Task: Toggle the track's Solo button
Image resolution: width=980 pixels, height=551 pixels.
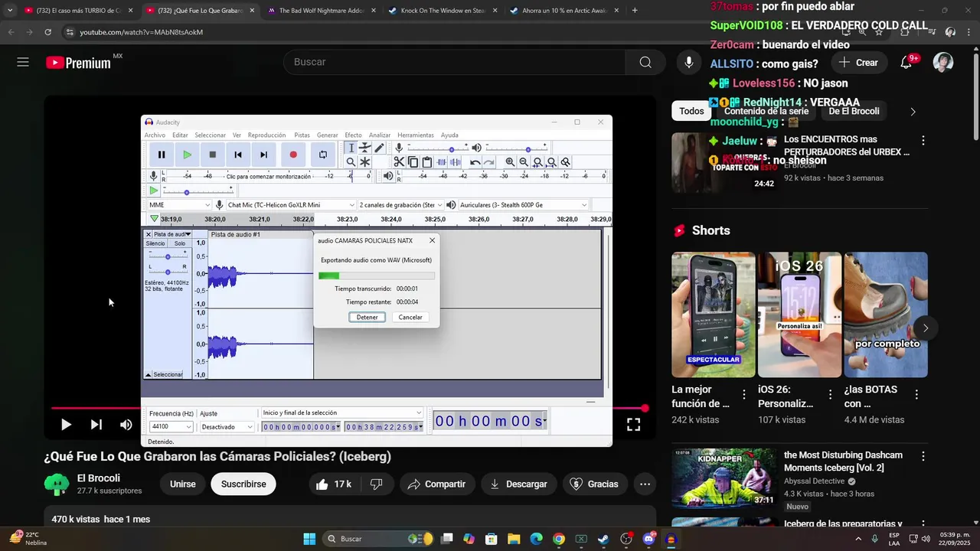Action: coord(179,243)
